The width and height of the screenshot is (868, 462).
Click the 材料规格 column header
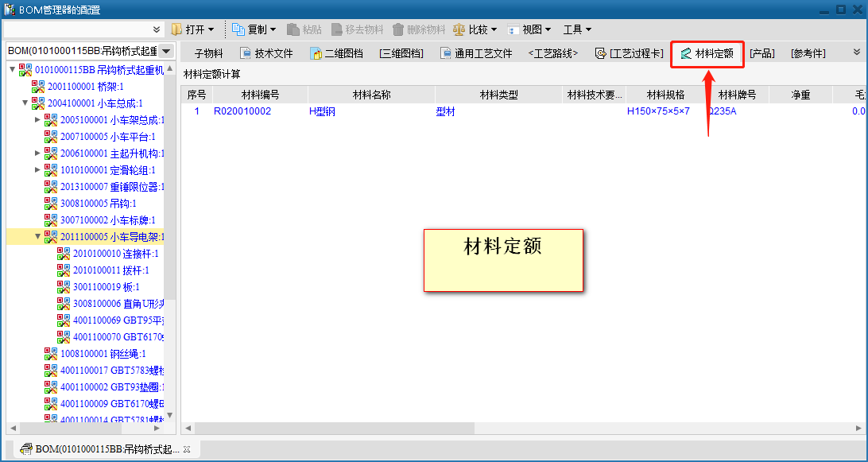(665, 95)
